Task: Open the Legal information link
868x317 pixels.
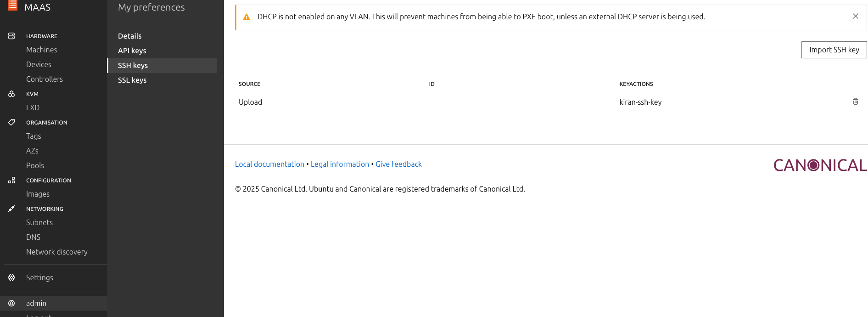Action: click(340, 164)
